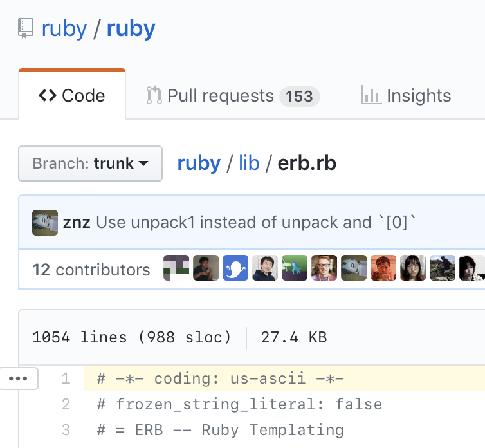Screen dimensions: 485x448
Task: Click znz's avatar beside the commit message
Action: 45,223
